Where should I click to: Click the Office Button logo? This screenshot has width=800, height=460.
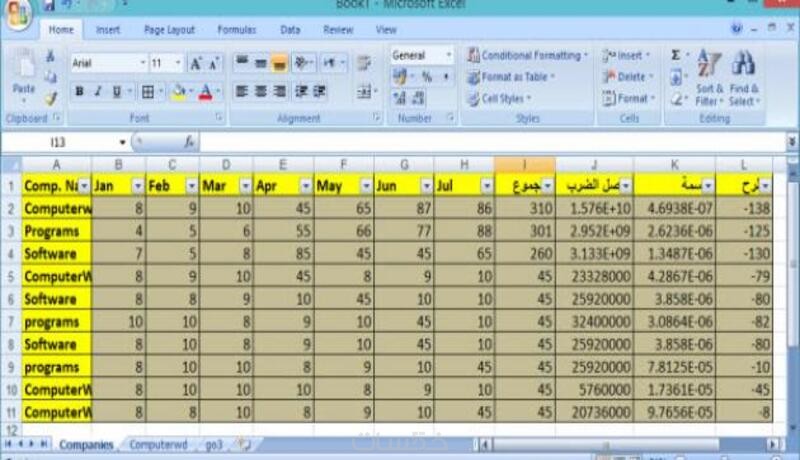(x=19, y=14)
